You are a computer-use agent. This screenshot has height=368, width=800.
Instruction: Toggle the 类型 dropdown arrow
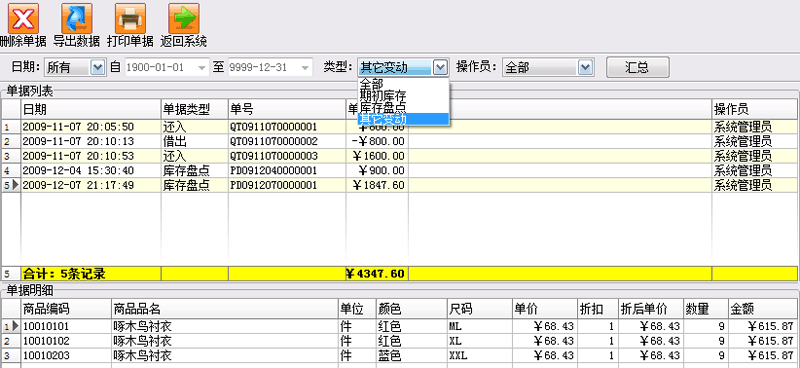[440, 67]
